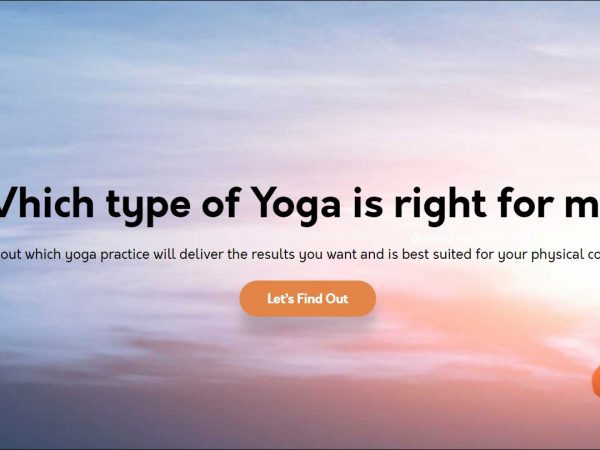The width and height of the screenshot is (600, 450).
Task: Open the orange floating circle at right edge
Action: pyautogui.click(x=596, y=381)
